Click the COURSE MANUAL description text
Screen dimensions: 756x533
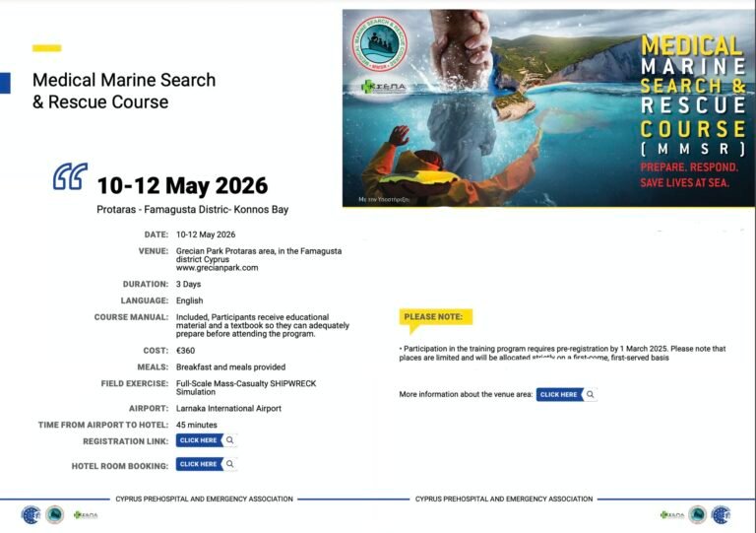pos(262,325)
